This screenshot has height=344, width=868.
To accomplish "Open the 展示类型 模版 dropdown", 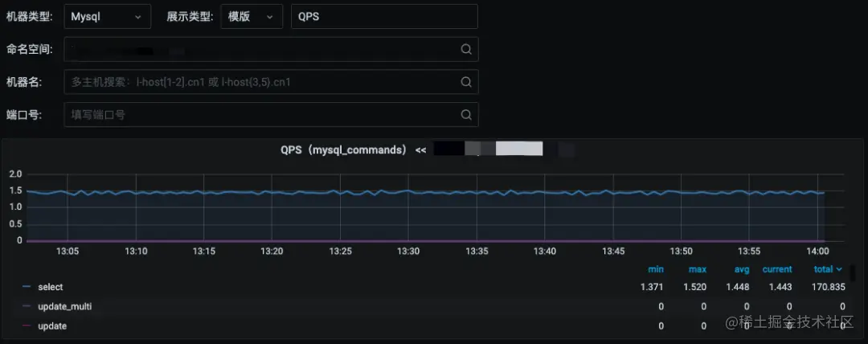I will (252, 17).
